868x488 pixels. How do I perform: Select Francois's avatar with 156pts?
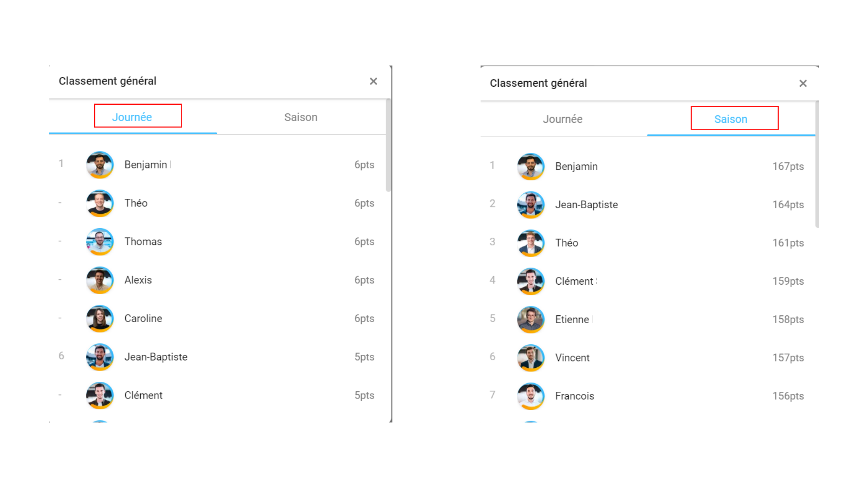[x=531, y=396]
